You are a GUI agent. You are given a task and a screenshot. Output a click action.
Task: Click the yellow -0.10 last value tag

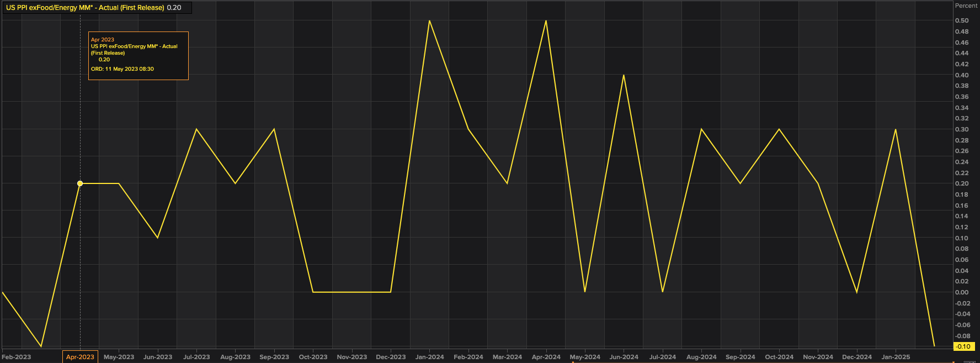[x=963, y=346]
